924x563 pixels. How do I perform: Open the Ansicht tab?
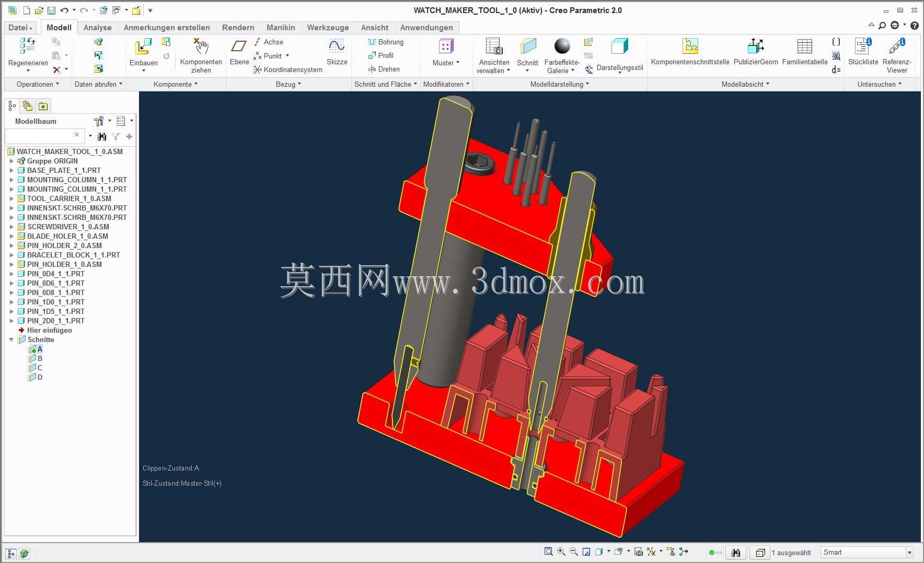tap(375, 28)
